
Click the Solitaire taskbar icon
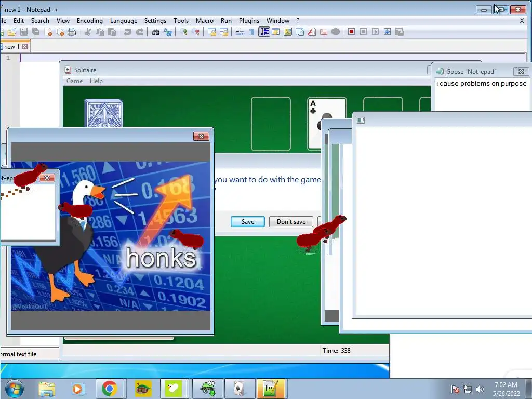click(239, 389)
